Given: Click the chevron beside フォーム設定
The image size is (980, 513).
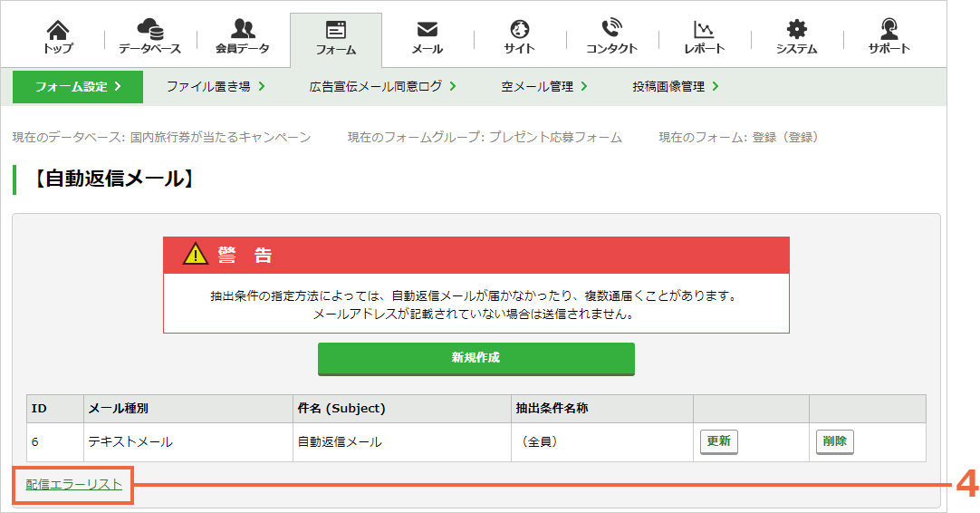Looking at the screenshot, I should point(118,86).
